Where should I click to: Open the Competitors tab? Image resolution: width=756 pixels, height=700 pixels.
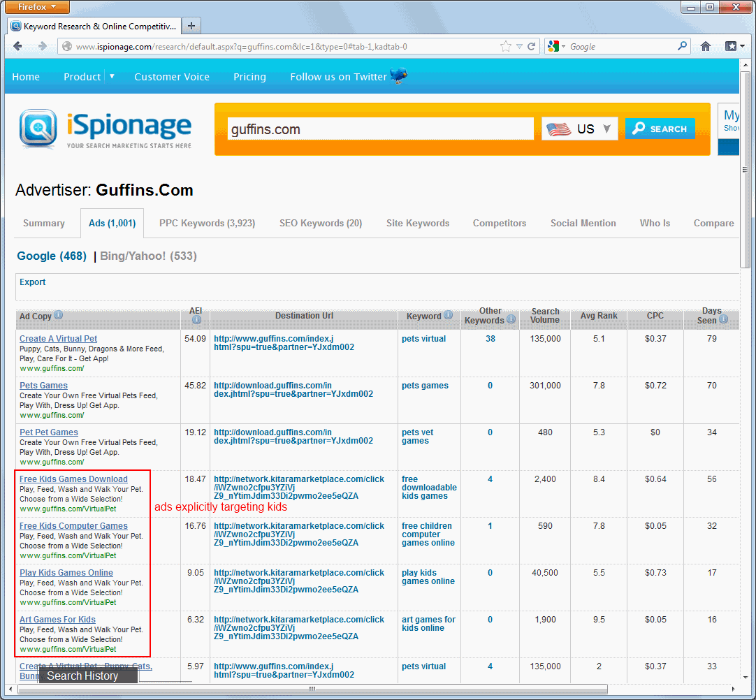coord(500,224)
